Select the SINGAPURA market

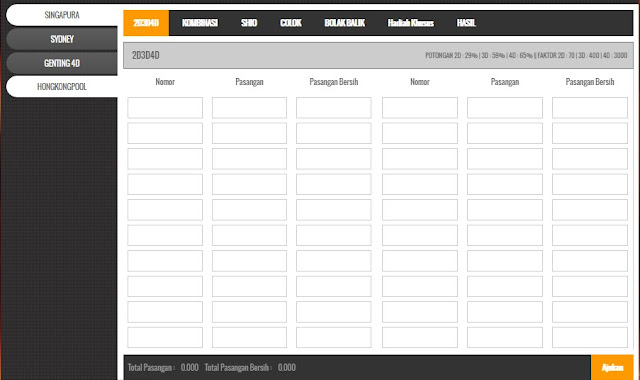point(62,15)
